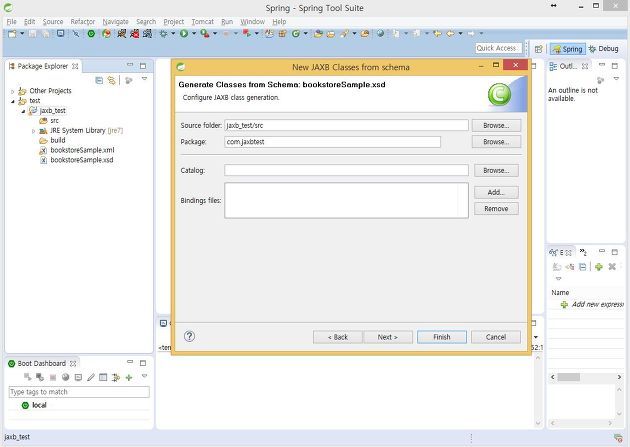630x447 pixels.
Task: Click the New Java Class green C toolbar icon
Action: (x=296, y=34)
